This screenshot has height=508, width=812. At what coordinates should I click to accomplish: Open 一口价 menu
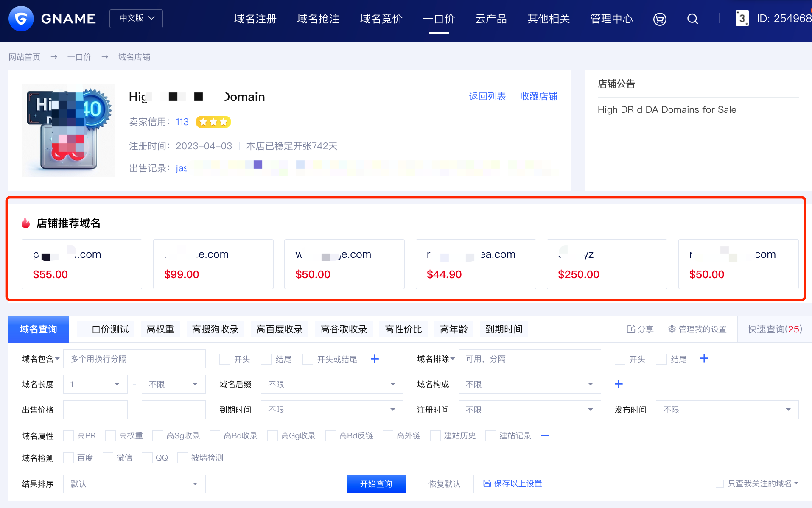(439, 19)
